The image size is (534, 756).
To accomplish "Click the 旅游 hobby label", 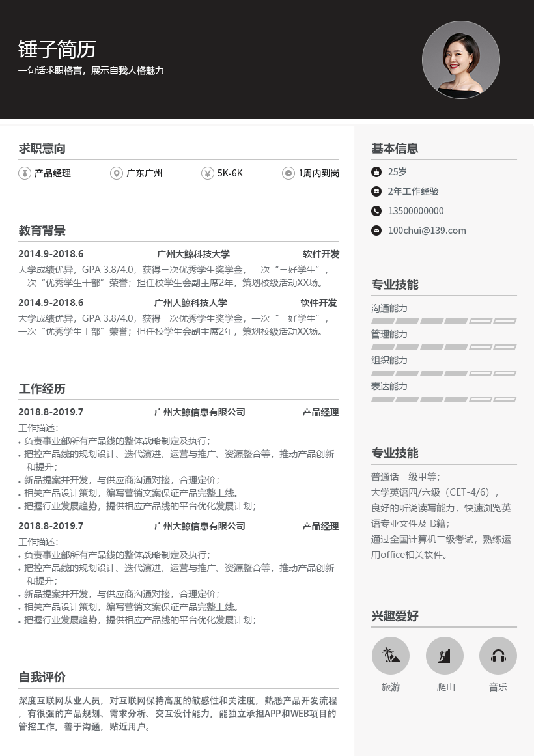I will tap(391, 687).
